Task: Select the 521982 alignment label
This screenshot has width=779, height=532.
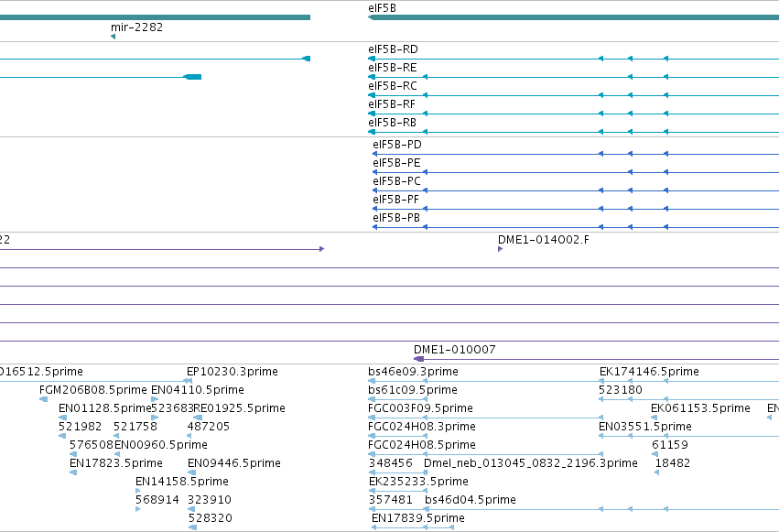Action: click(80, 427)
